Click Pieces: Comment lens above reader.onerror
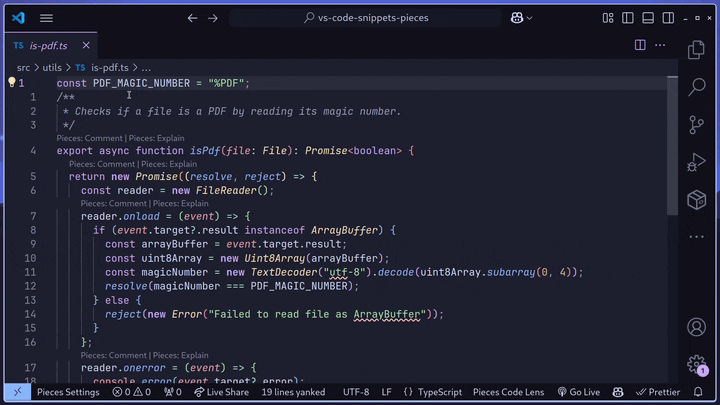The width and height of the screenshot is (720, 405). [x=113, y=355]
